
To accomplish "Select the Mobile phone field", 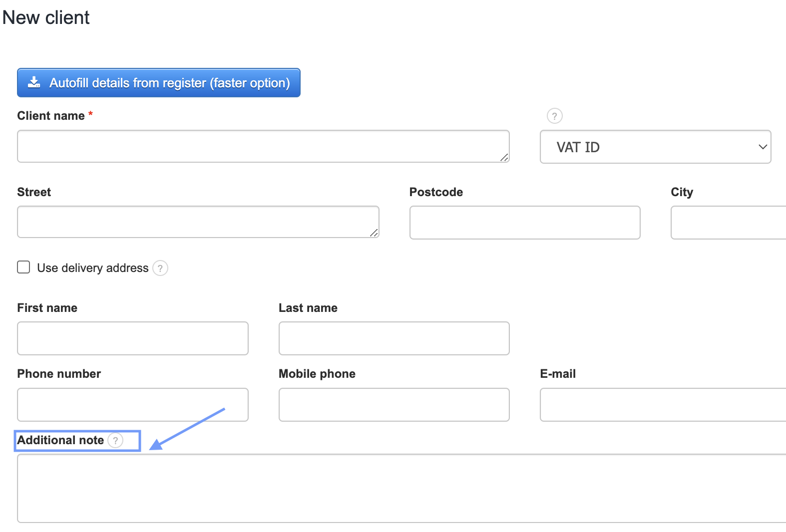I will [393, 405].
